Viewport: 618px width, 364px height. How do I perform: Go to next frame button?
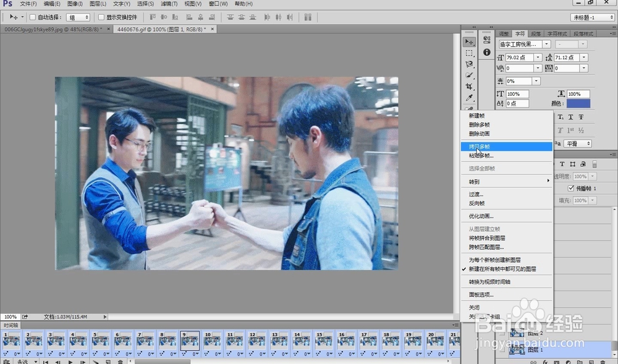click(83, 362)
